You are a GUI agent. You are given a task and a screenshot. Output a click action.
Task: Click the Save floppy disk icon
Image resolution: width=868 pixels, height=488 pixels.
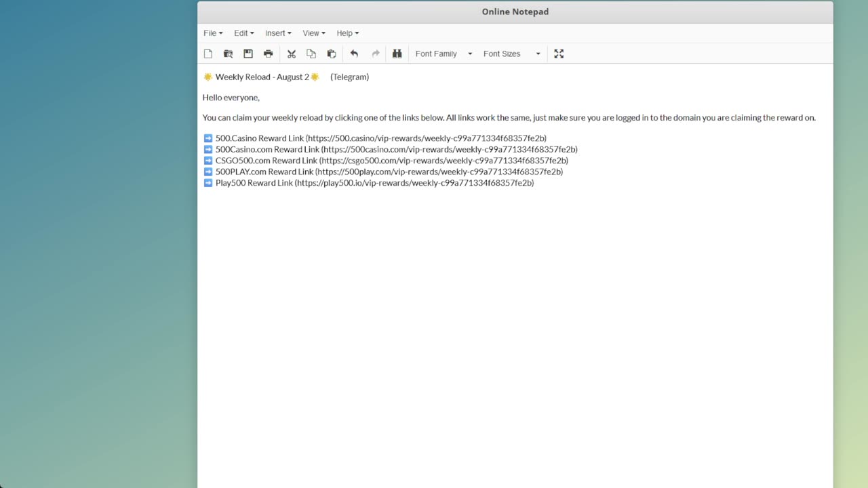[248, 54]
